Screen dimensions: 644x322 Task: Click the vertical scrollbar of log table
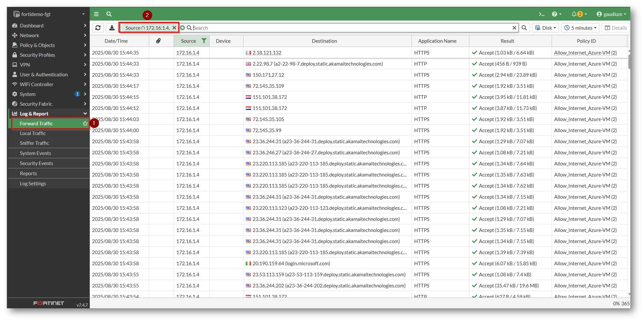pos(629,62)
